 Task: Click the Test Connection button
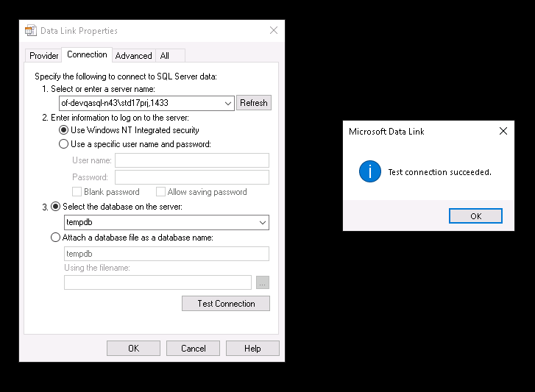(x=226, y=303)
